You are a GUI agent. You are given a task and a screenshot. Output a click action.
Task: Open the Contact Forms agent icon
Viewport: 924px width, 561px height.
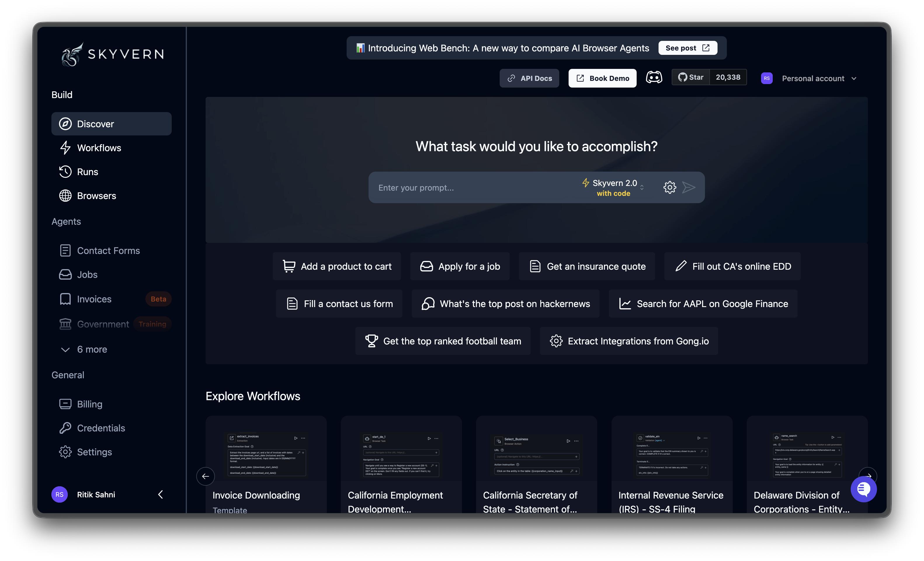point(66,250)
